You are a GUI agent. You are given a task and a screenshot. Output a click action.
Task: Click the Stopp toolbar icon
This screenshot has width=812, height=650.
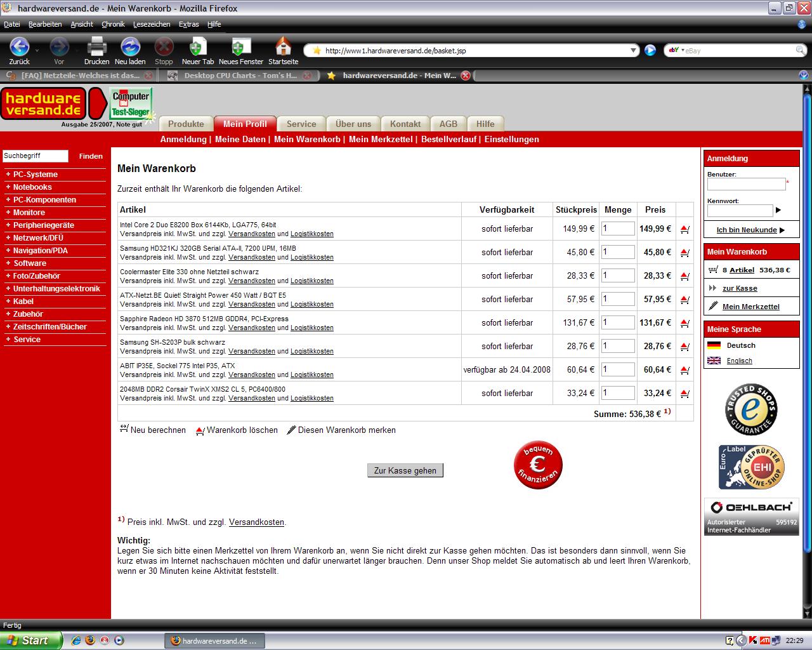(164, 47)
